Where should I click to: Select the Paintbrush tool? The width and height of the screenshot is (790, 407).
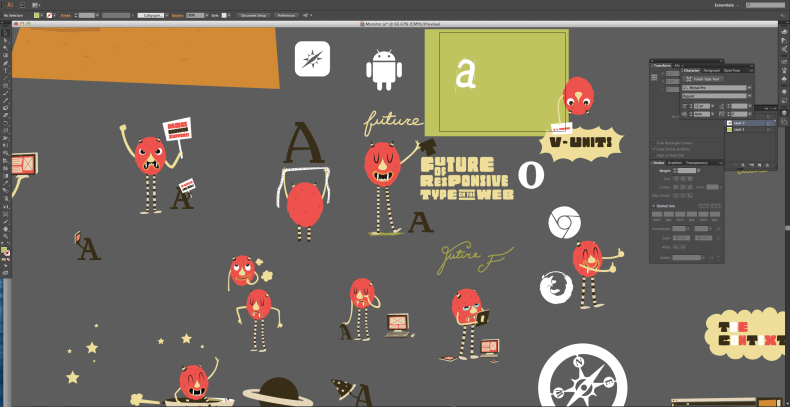coord(6,93)
